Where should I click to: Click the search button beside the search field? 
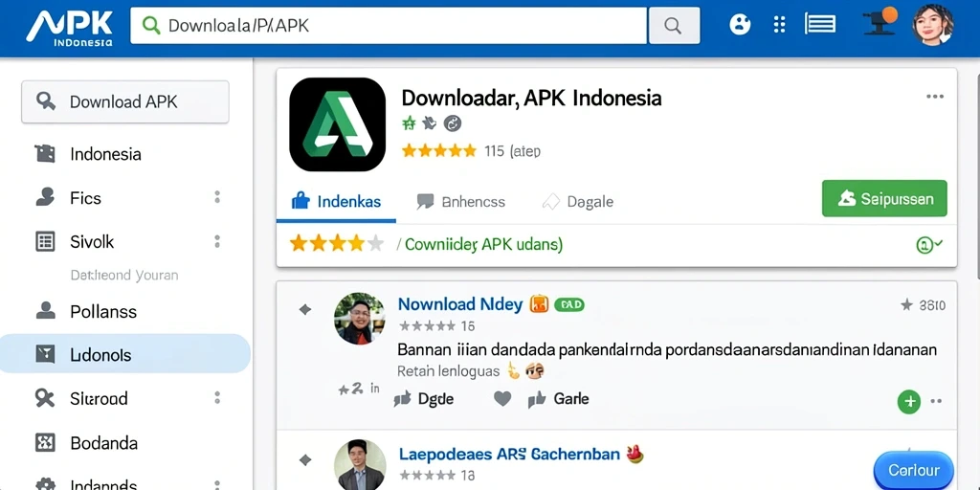(674, 26)
